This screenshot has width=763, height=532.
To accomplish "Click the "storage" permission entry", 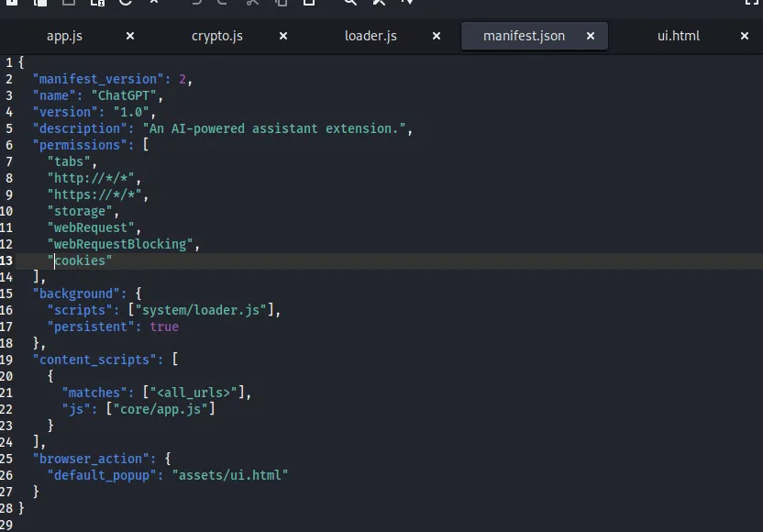I will [x=80, y=212].
